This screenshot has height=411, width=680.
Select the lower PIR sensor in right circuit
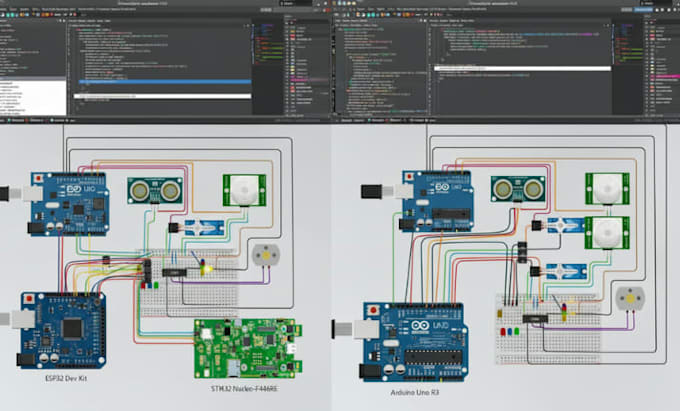point(607,233)
